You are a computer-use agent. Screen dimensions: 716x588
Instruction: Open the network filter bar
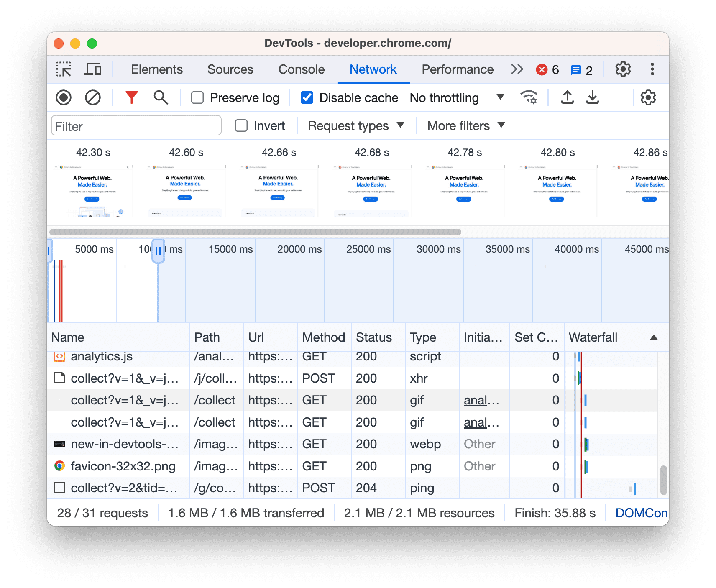click(x=131, y=97)
